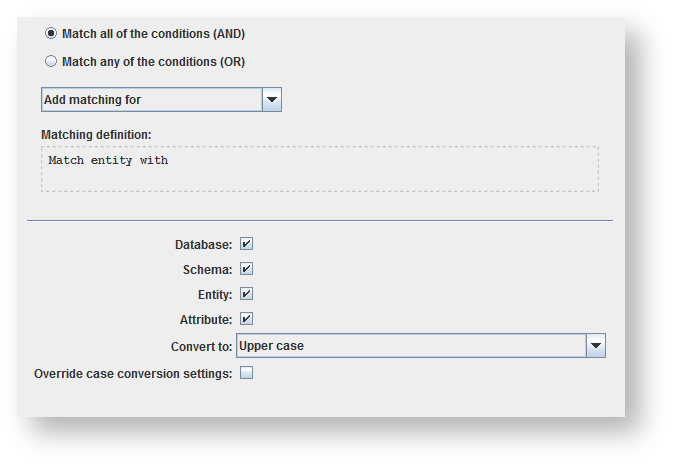
Task: Click the Database label text
Action: tap(203, 245)
